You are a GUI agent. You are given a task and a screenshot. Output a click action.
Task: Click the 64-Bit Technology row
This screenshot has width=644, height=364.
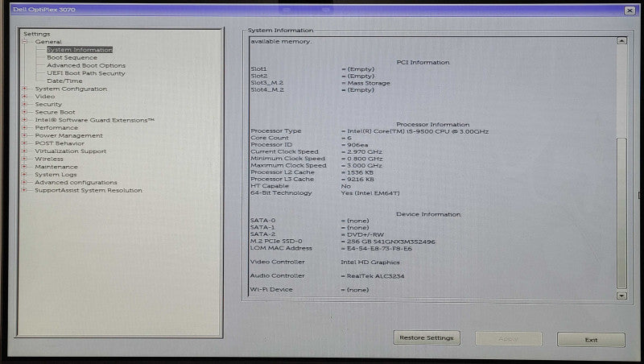click(x=325, y=193)
